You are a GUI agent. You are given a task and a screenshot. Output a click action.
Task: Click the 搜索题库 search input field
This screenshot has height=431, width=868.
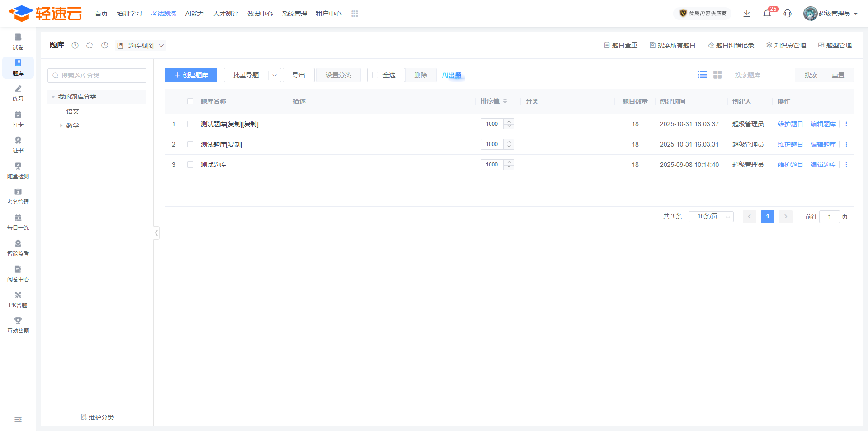click(x=761, y=75)
